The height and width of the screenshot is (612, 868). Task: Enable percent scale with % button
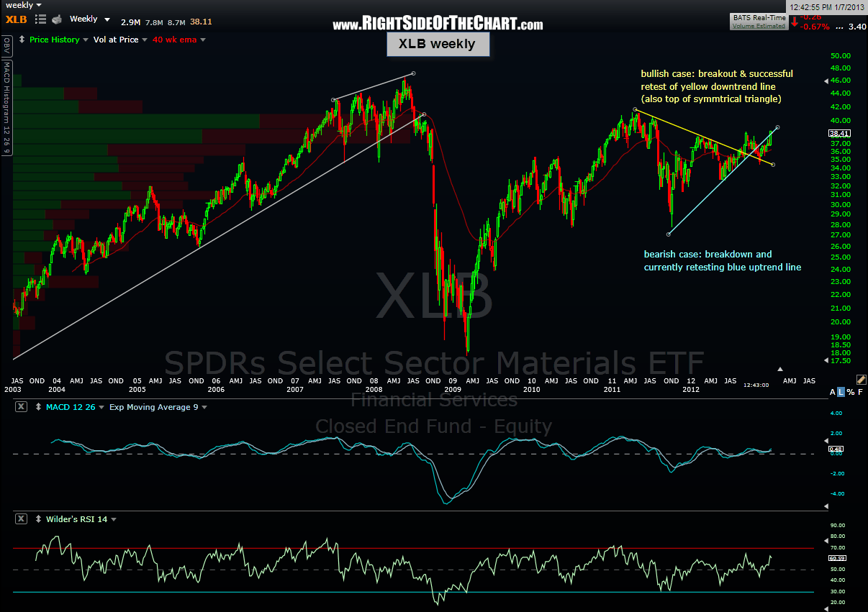coord(849,392)
